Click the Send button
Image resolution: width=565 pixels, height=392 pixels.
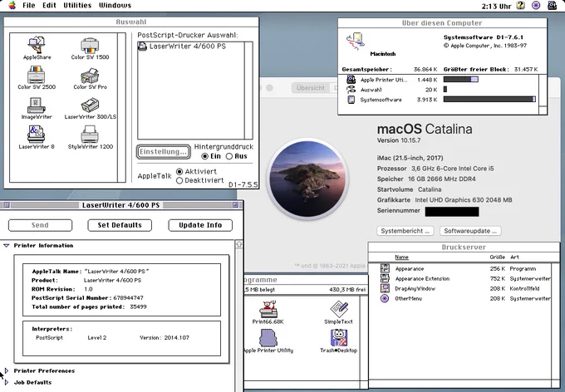(x=40, y=225)
